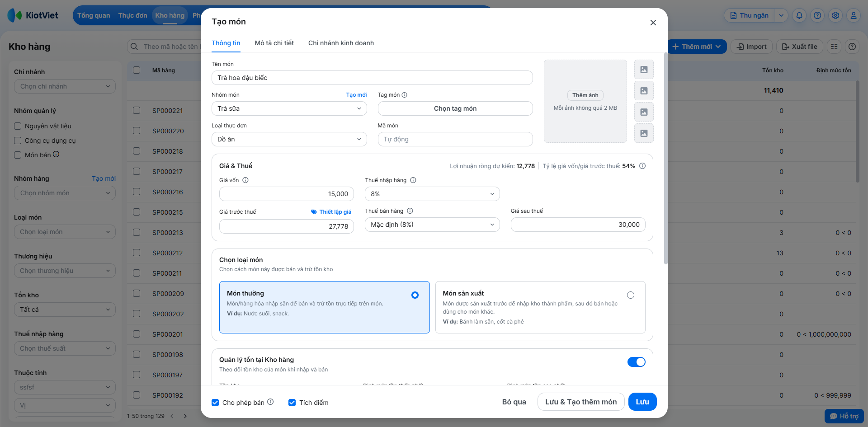This screenshot has height=427, width=868.
Task: Click the info icon beside Cho phép bán
Action: click(270, 402)
